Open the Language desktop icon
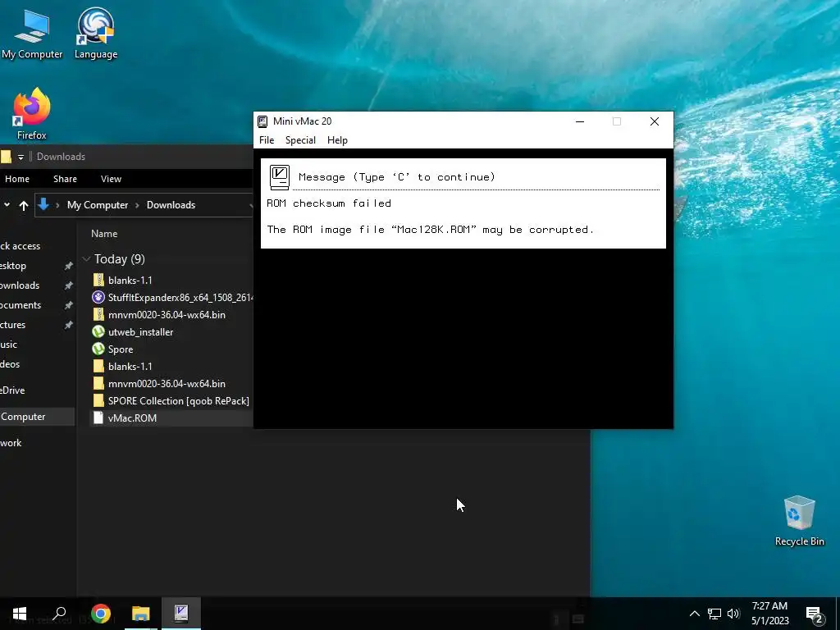Viewport: 840px width, 630px height. (96, 32)
